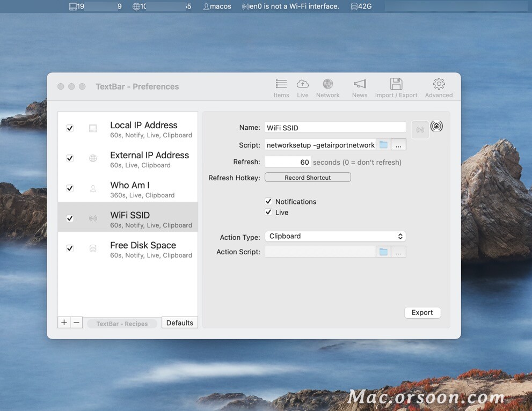
Task: Open the folder browser for the Script field
Action: point(384,144)
